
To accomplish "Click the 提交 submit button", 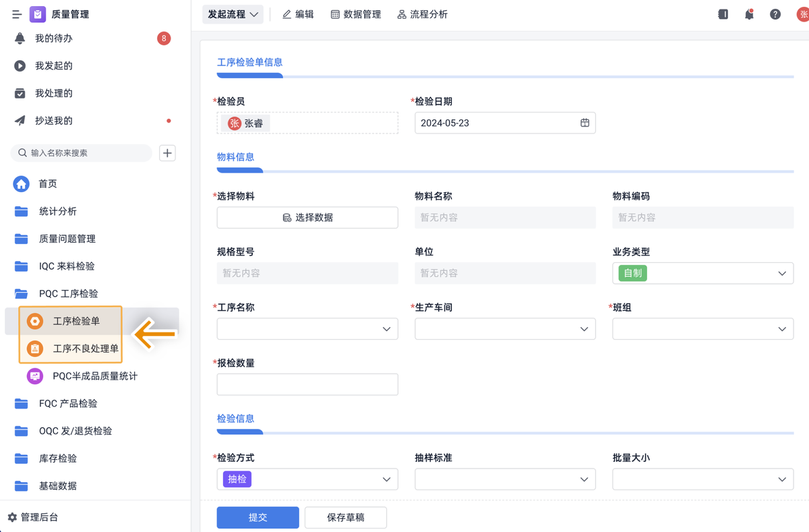I will tap(258, 517).
